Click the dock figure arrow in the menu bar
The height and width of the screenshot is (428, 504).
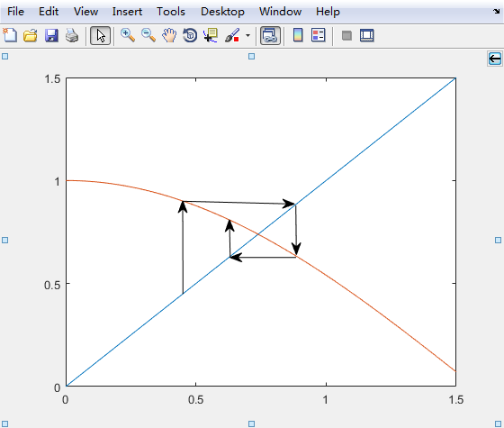[496, 11]
